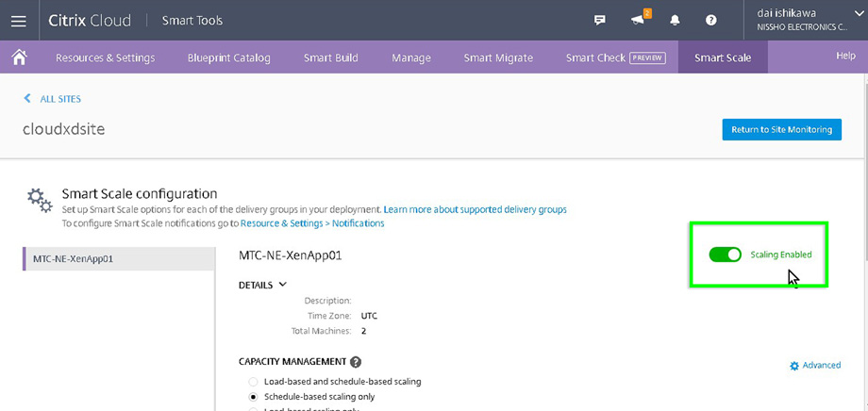
Task: Click the Citrix Cloud logo
Action: pos(90,21)
